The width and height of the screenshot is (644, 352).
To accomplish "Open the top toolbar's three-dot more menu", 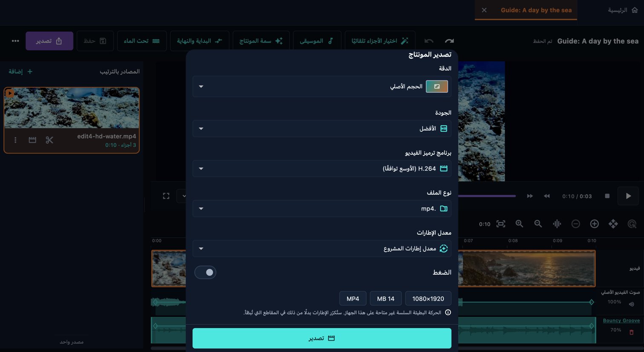I will (x=15, y=41).
